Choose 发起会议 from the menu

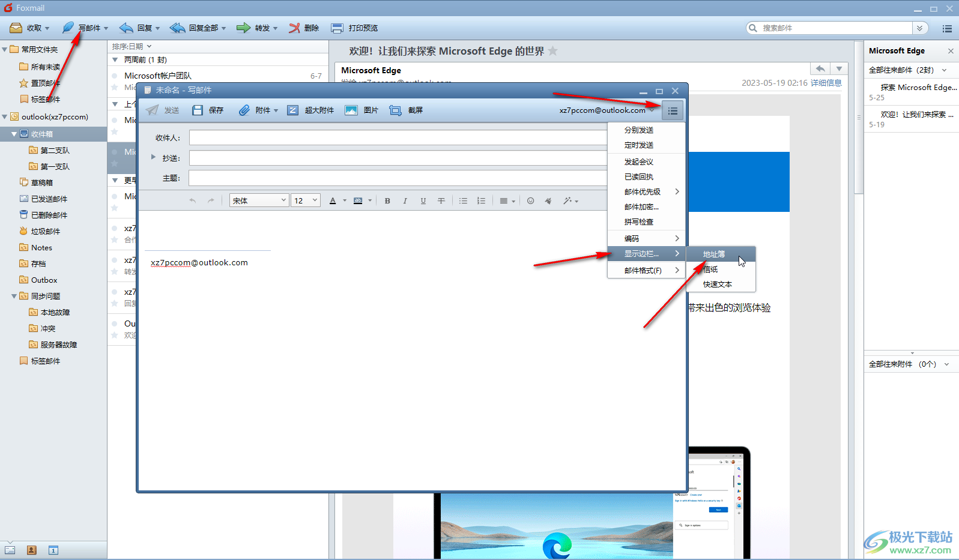(646, 162)
